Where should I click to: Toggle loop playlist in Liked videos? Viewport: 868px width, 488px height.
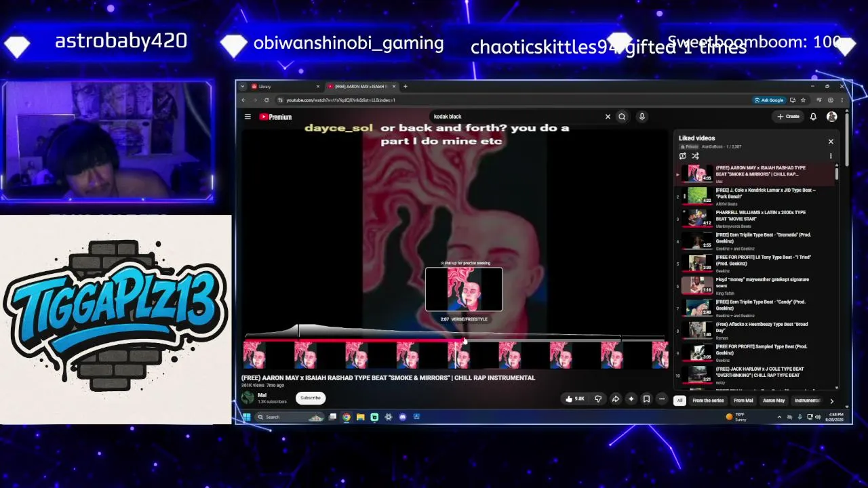click(x=683, y=156)
